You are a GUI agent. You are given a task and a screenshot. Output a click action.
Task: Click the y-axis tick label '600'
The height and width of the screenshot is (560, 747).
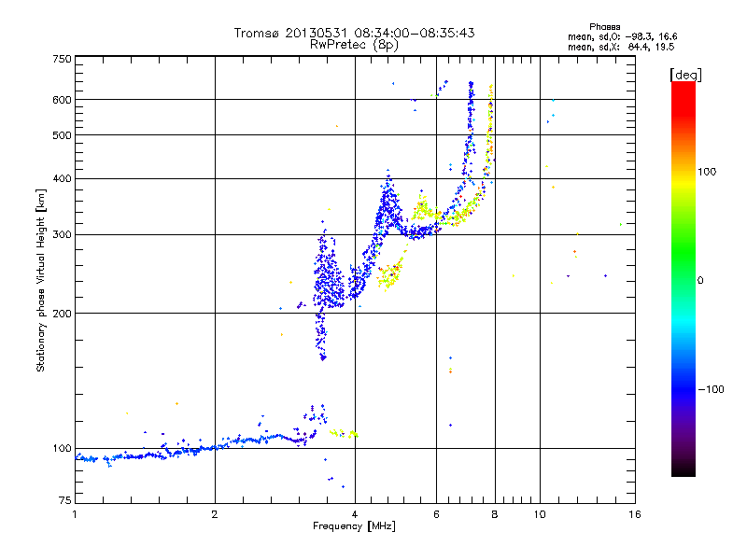pos(62,100)
